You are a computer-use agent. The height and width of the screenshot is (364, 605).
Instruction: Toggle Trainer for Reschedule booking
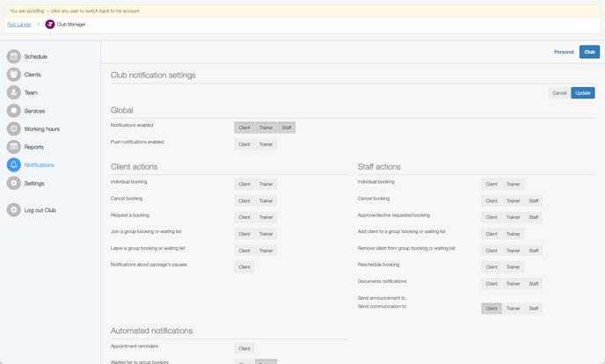[513, 266]
